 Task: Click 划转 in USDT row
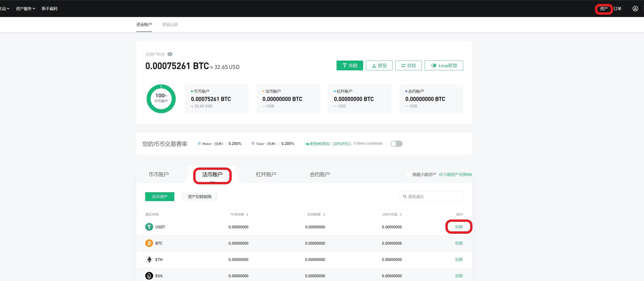pos(459,227)
